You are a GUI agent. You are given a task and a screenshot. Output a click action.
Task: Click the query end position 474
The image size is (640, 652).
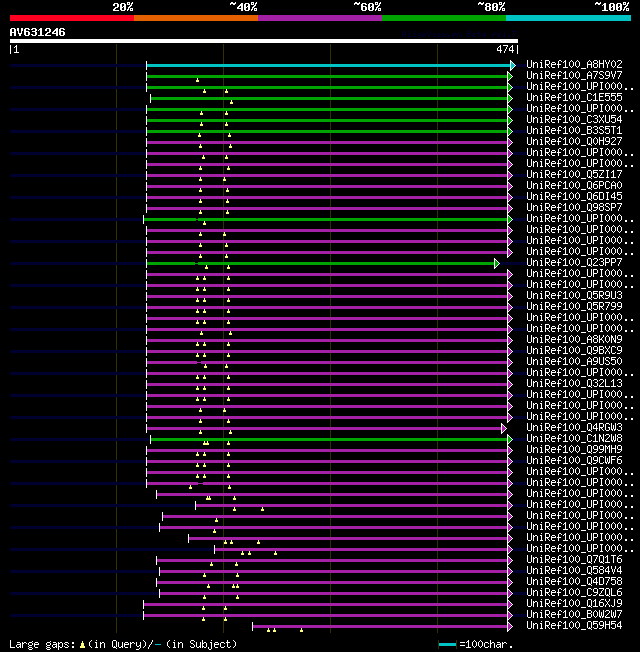505,49
